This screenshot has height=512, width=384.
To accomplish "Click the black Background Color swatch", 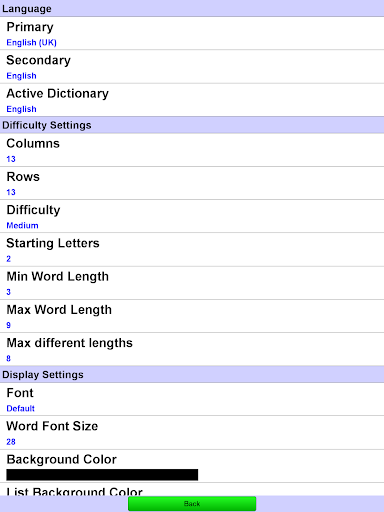I will coord(102,475).
